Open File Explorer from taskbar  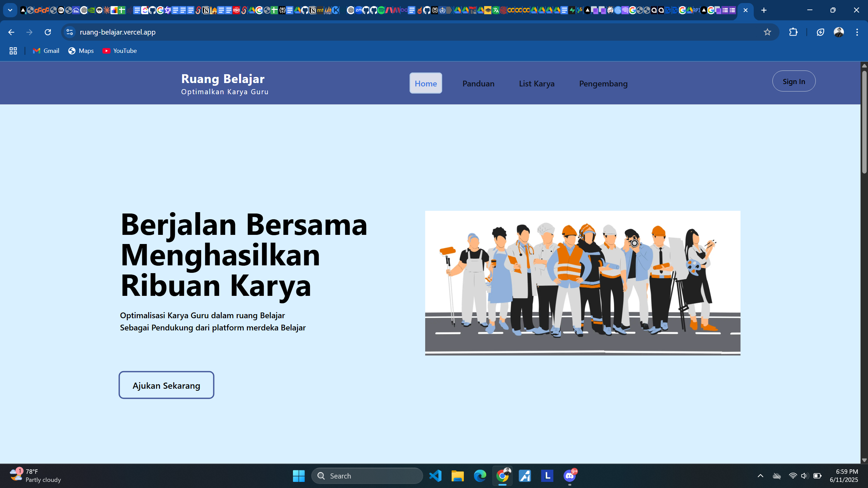tap(457, 476)
